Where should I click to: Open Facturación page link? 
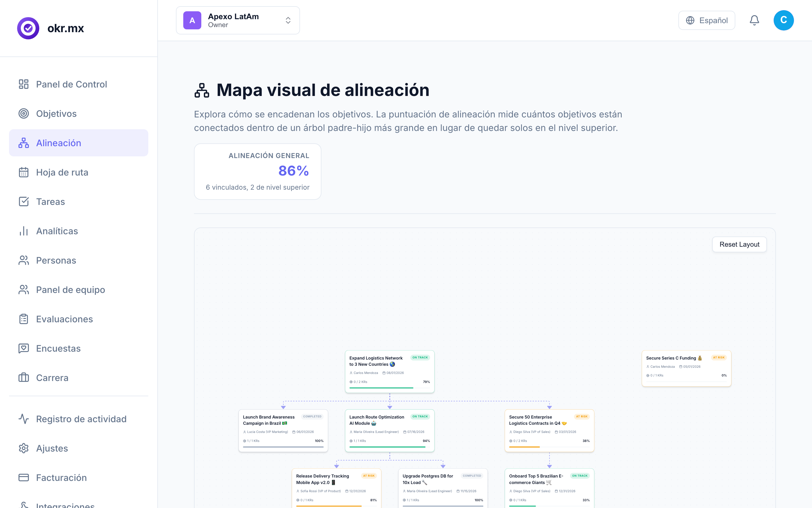tap(78, 478)
